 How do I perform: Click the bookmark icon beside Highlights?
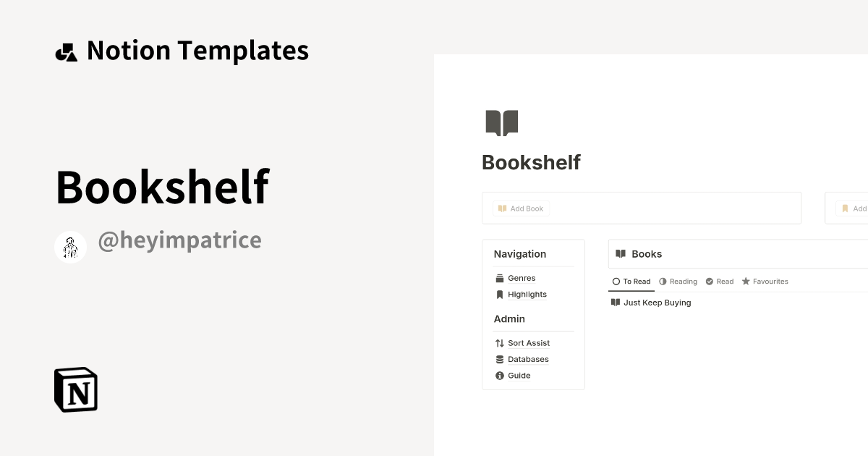[x=499, y=294]
